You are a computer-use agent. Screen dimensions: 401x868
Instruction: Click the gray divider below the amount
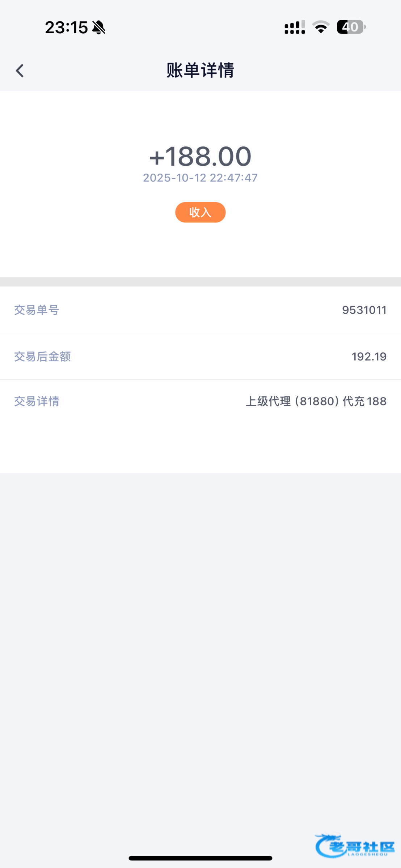pos(200,282)
